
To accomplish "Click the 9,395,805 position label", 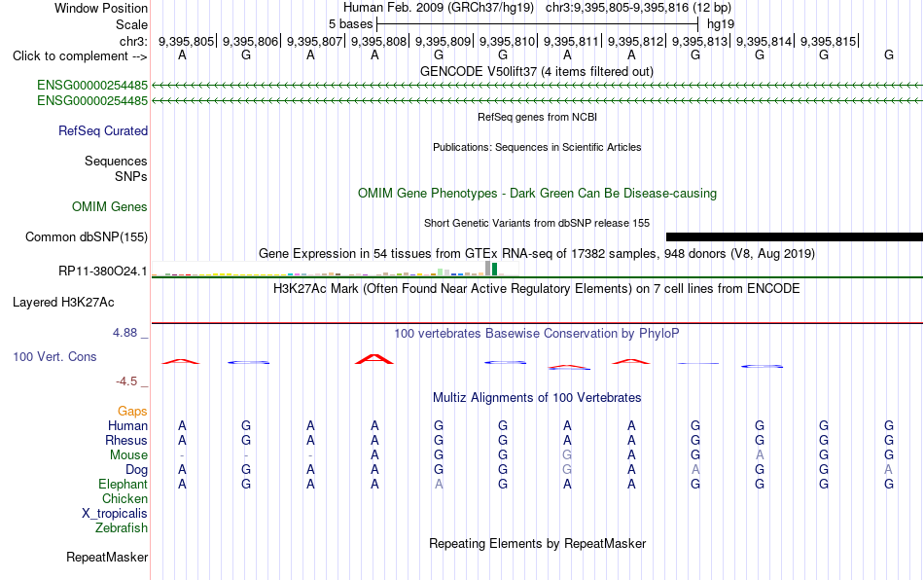I will 186,41.
